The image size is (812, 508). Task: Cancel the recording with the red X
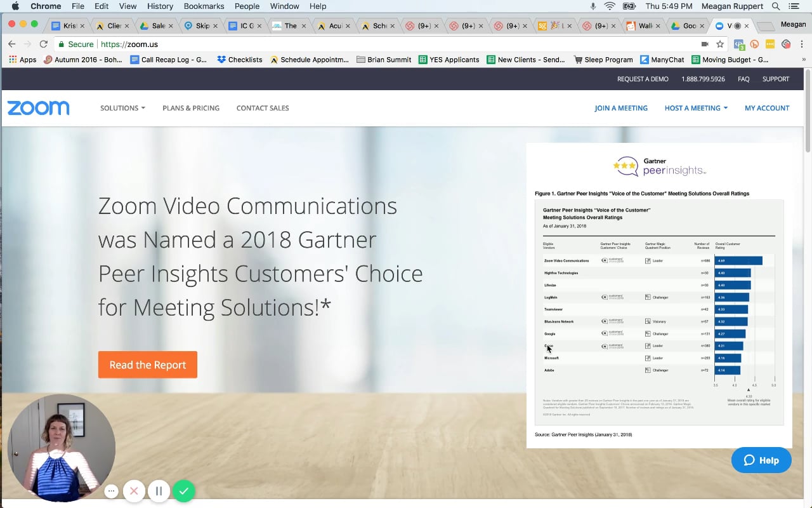pos(134,491)
